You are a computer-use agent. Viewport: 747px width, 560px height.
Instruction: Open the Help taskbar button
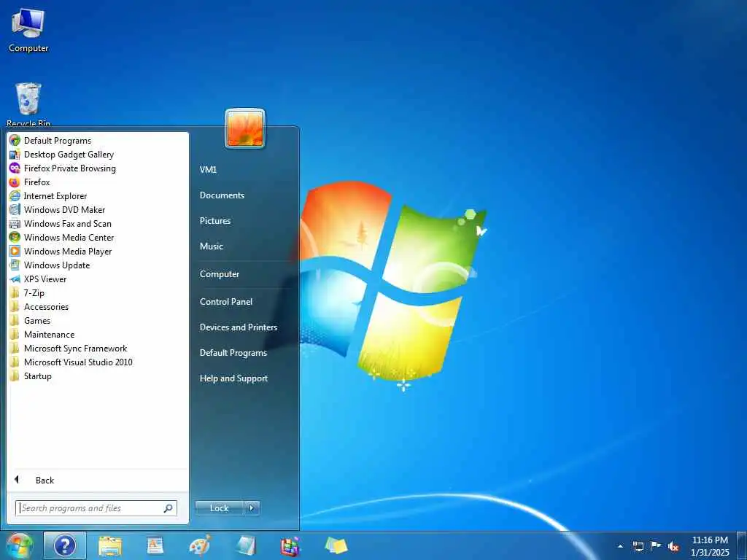65,545
